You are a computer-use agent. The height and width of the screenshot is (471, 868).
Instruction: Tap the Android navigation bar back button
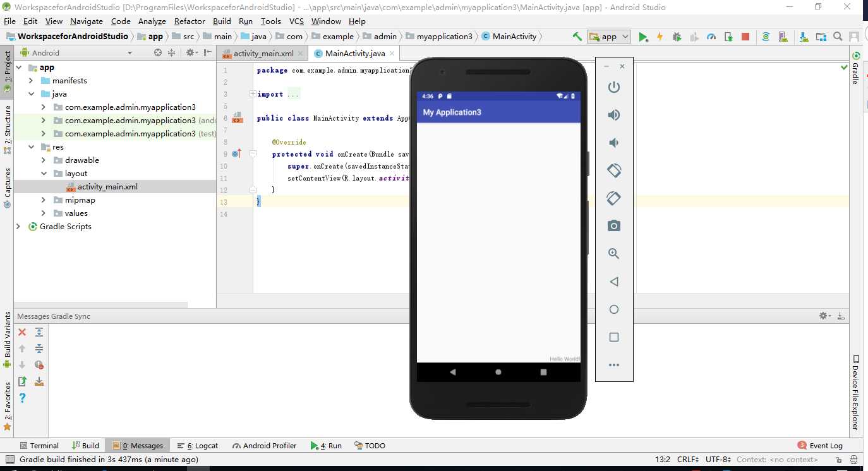coord(453,373)
